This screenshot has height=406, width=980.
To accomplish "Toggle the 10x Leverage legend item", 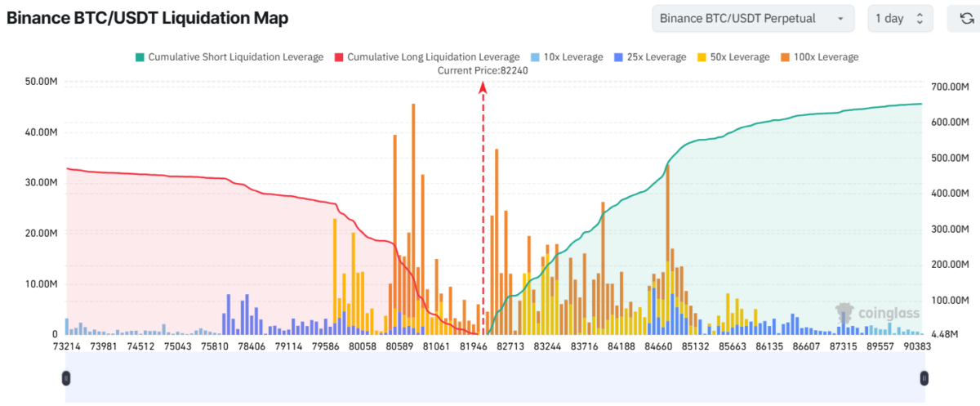I will pos(565,57).
